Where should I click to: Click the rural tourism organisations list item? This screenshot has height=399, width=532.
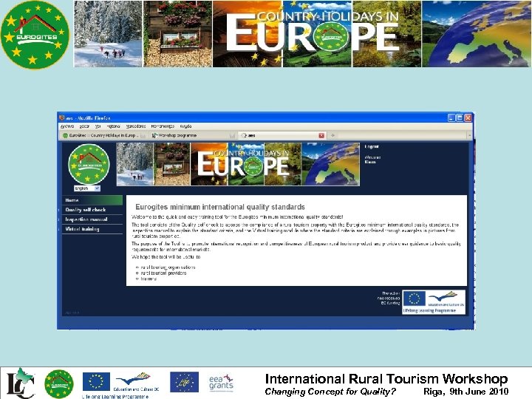tap(168, 267)
